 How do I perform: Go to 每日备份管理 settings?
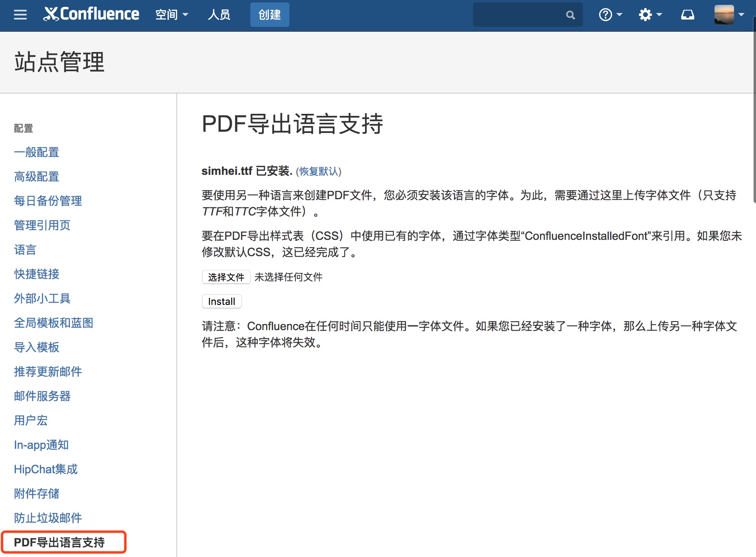point(48,201)
